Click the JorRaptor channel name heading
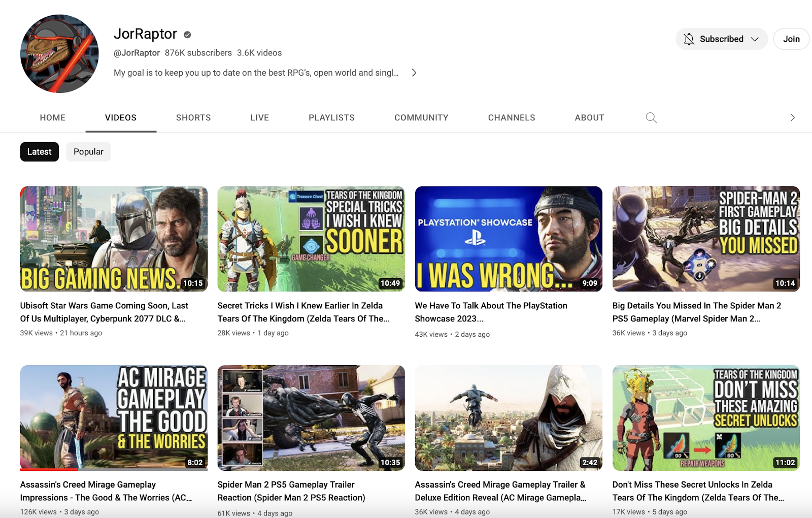 pyautogui.click(x=145, y=34)
